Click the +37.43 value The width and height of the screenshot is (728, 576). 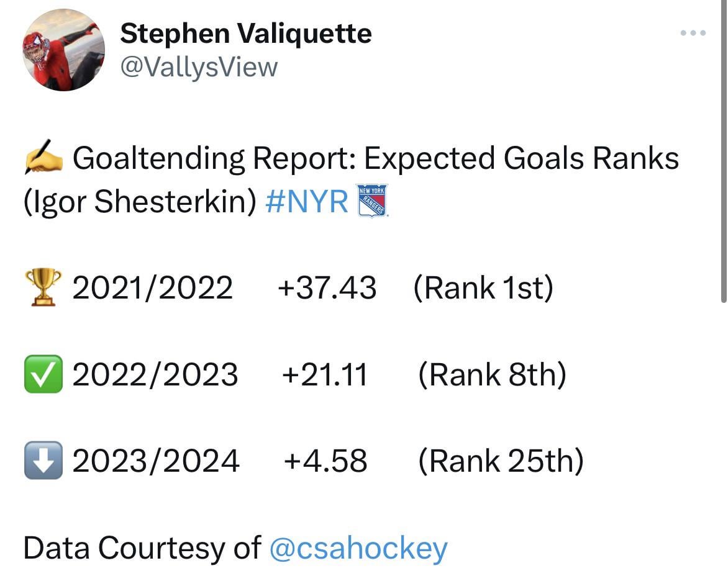[327, 288]
